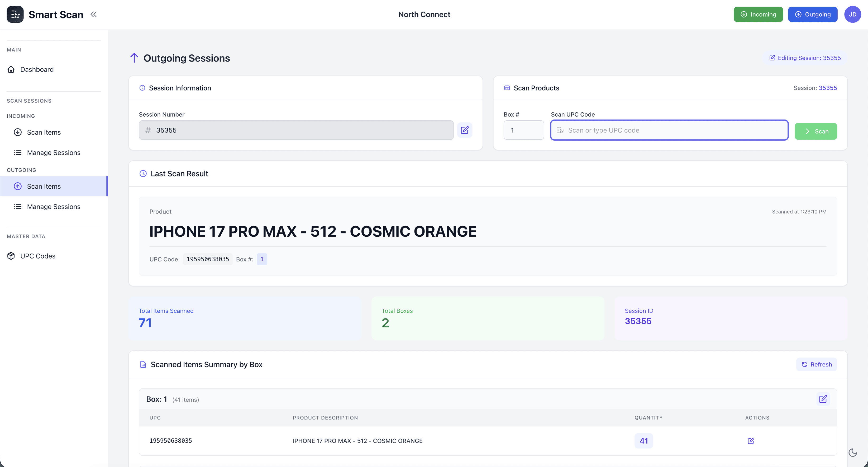Open UPC Codes master data page

[x=38, y=256]
